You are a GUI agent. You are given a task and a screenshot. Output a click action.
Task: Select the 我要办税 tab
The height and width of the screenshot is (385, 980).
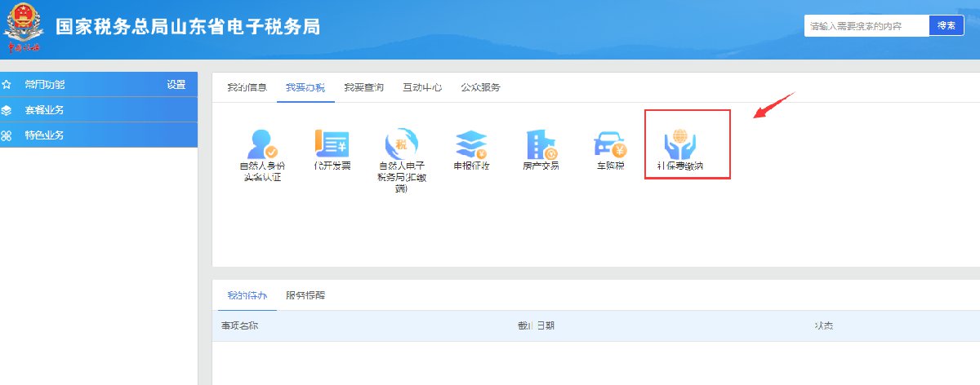(305, 87)
